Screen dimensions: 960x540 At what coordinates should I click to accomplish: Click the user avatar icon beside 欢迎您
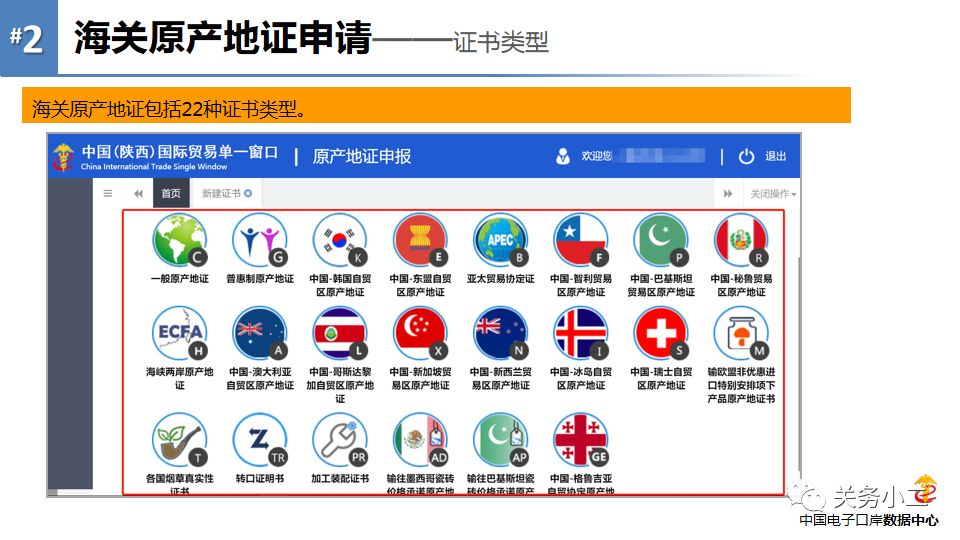click(563, 156)
